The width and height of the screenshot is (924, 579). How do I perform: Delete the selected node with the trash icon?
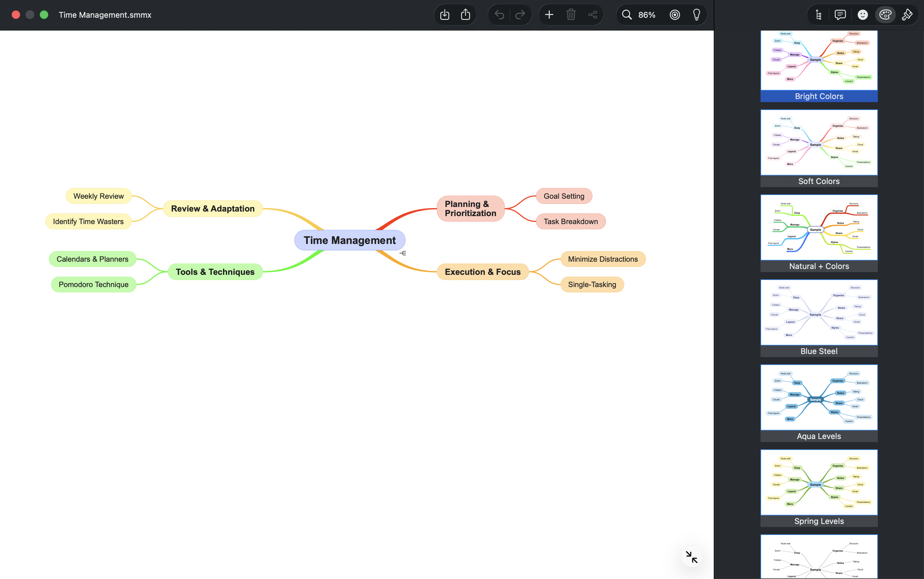tap(571, 15)
